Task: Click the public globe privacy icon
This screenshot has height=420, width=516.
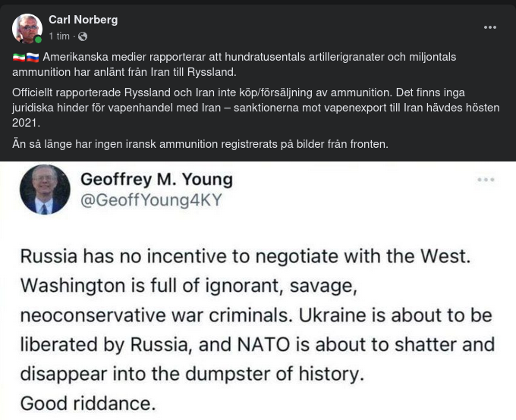Action: 83,36
